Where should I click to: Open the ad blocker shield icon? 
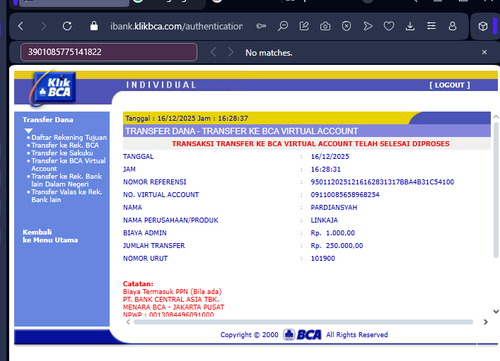pos(347,26)
